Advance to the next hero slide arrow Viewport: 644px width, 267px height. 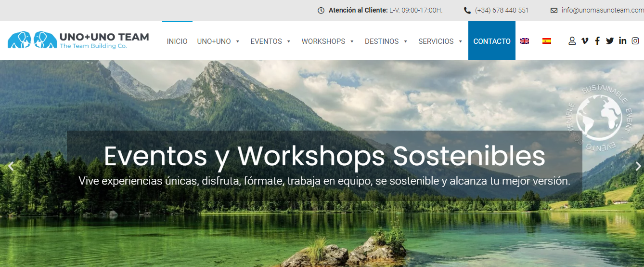click(638, 166)
